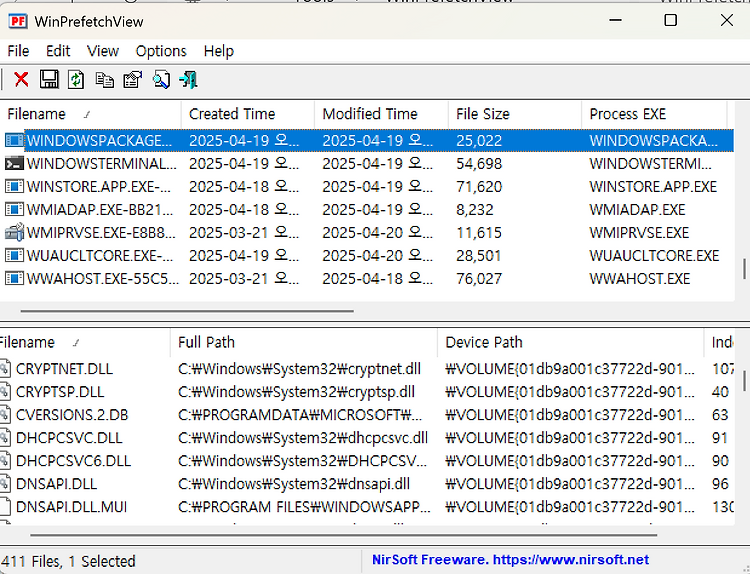Sort by Modified Time column header
The image size is (750, 574).
(x=381, y=114)
